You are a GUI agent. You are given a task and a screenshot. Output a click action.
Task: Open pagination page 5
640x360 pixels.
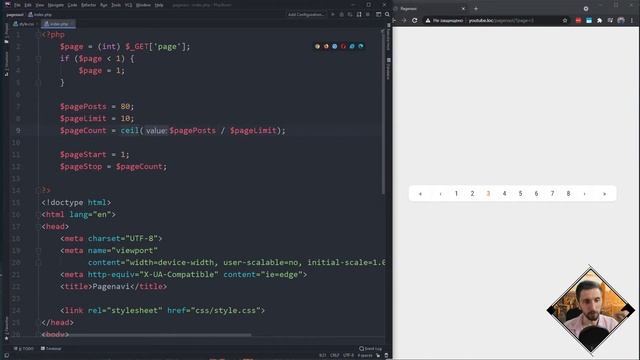(x=520, y=194)
